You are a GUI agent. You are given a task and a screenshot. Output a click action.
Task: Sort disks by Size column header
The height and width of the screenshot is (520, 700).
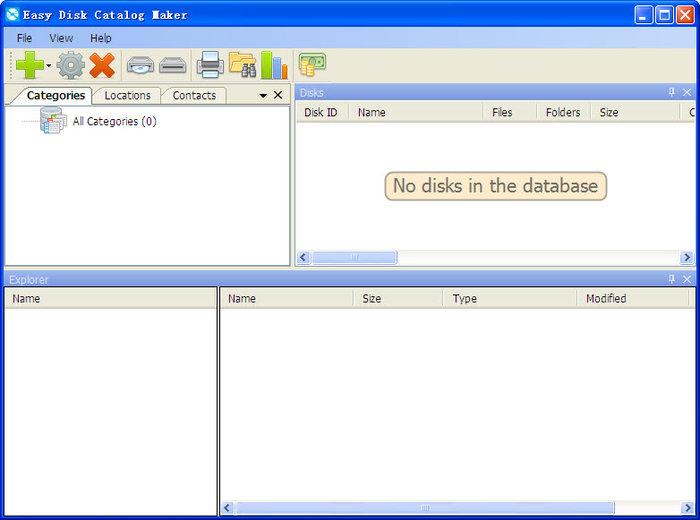(x=635, y=112)
